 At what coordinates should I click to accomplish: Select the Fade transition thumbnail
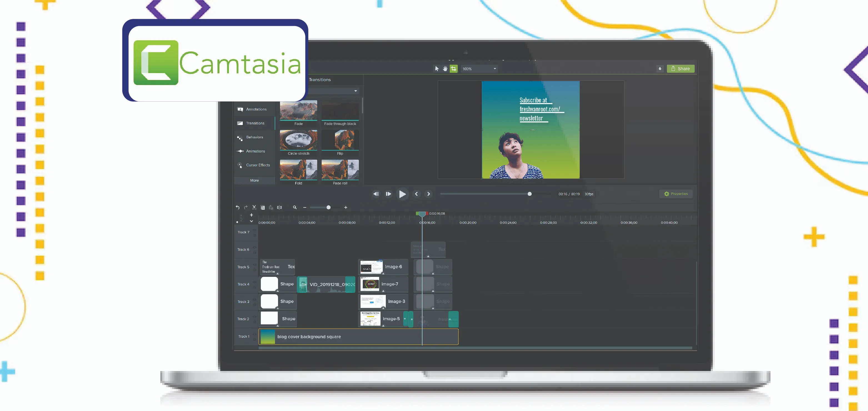coord(299,111)
